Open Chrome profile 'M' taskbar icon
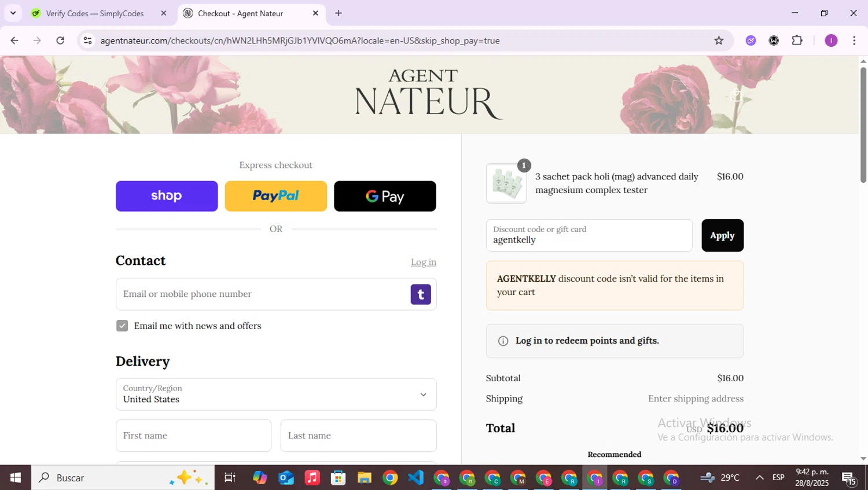The image size is (868, 490). pyautogui.click(x=518, y=478)
